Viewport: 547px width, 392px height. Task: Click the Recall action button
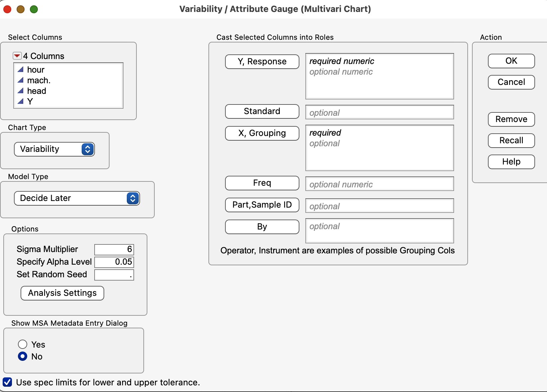coord(511,141)
